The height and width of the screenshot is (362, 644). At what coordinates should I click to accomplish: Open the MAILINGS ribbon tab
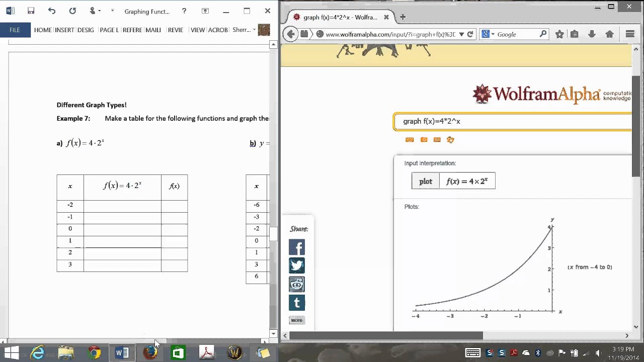(x=153, y=30)
